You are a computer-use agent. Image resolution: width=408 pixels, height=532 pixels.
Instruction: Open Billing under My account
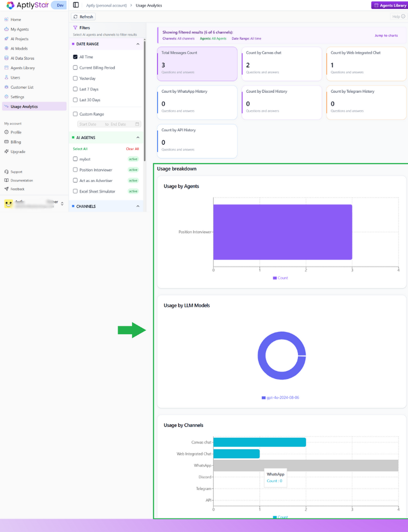(16, 142)
